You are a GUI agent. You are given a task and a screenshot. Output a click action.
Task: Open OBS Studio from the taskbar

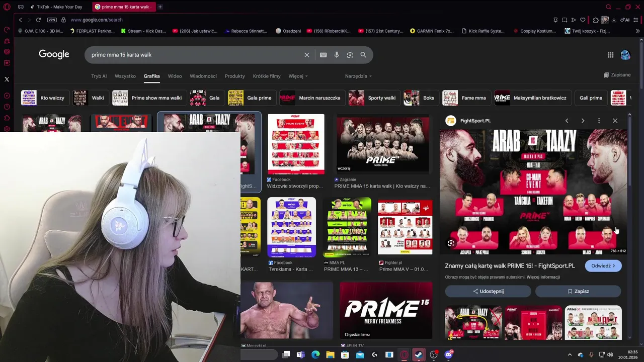pos(434,354)
